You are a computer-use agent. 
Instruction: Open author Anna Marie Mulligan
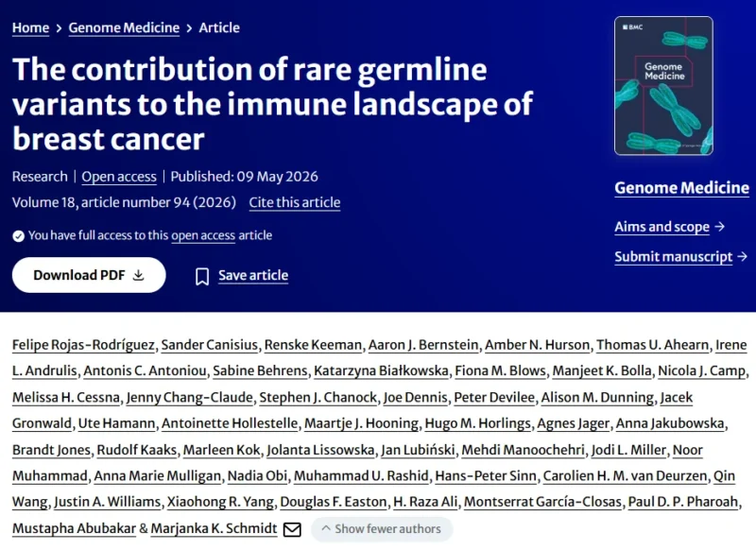pyautogui.click(x=157, y=476)
